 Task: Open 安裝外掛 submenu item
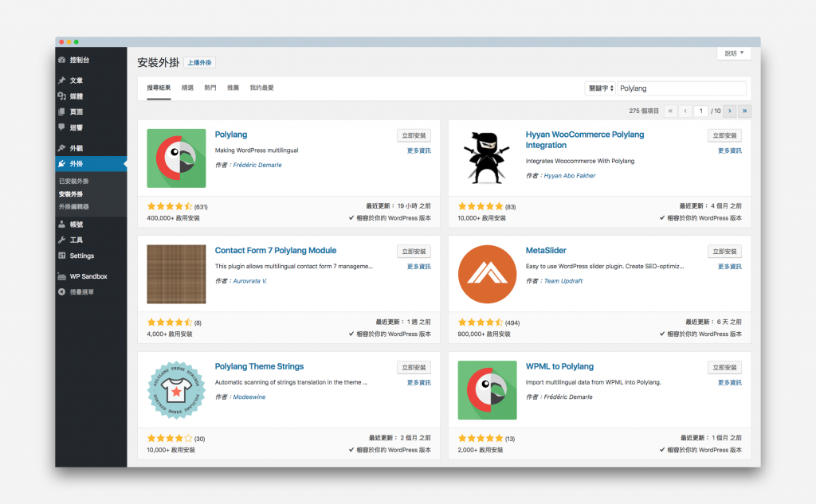pyautogui.click(x=71, y=194)
